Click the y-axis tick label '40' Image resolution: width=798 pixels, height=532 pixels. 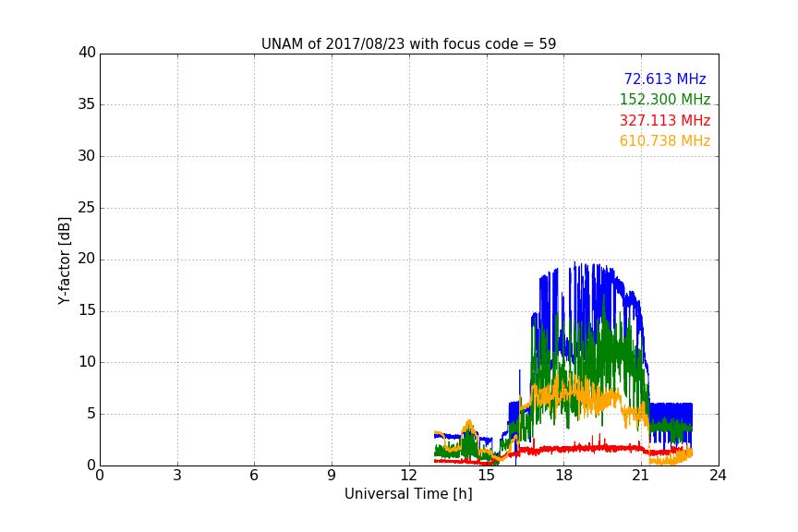87,53
